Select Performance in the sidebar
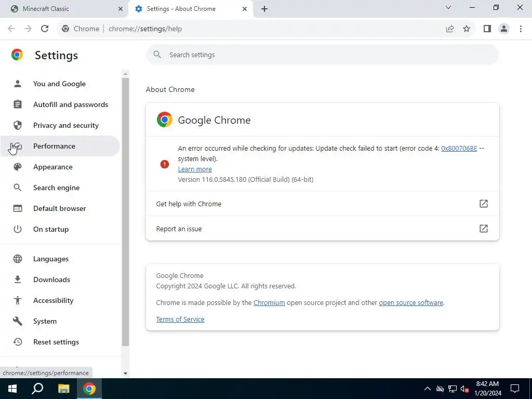The height and width of the screenshot is (399, 532). click(x=59, y=146)
